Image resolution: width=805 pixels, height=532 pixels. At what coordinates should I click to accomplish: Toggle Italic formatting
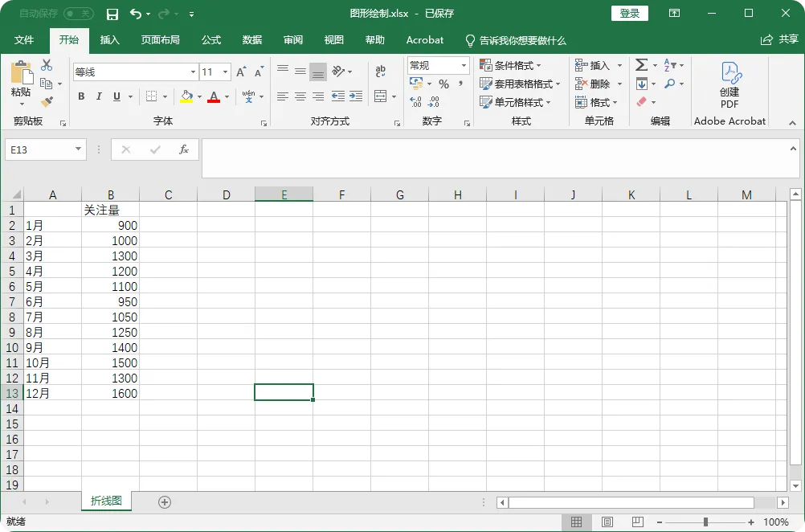click(99, 96)
